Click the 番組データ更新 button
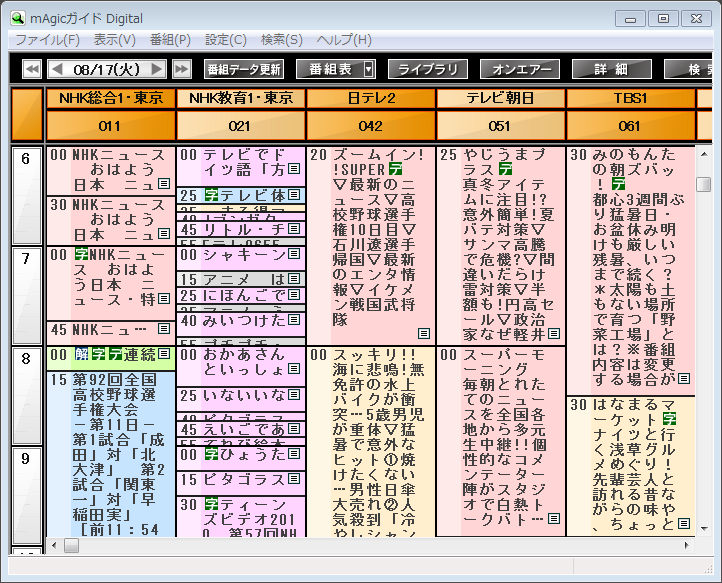Screen dimensions: 722x583 tap(244, 69)
